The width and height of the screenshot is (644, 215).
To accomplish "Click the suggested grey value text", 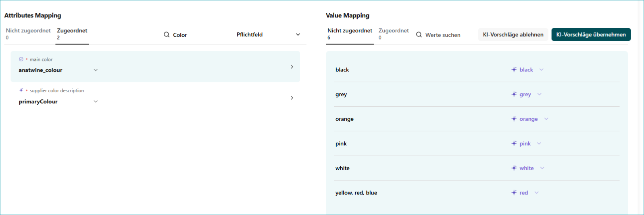I will (x=525, y=95).
